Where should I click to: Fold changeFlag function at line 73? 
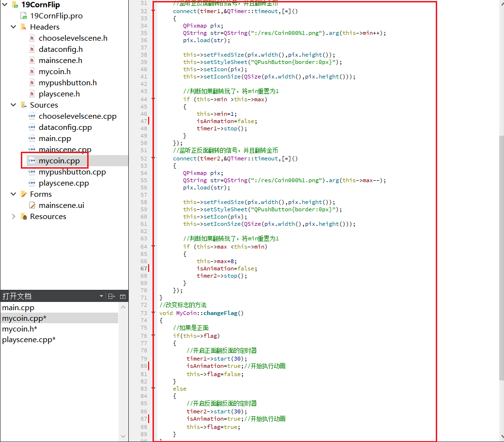click(x=153, y=313)
